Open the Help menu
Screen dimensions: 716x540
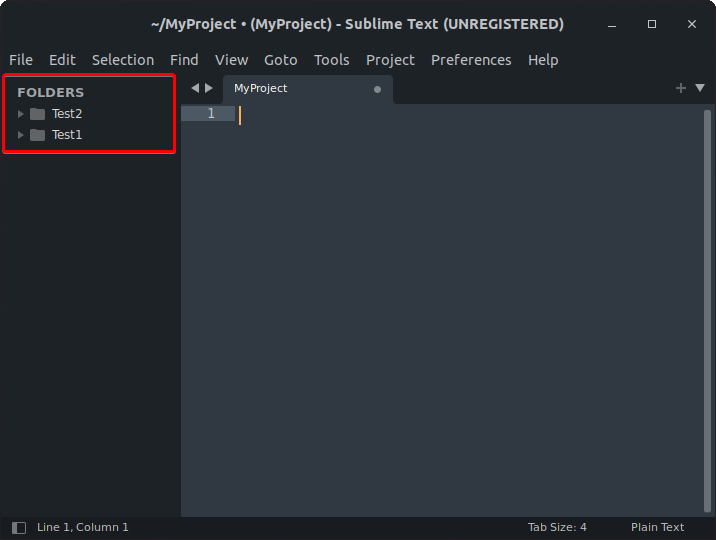[543, 60]
